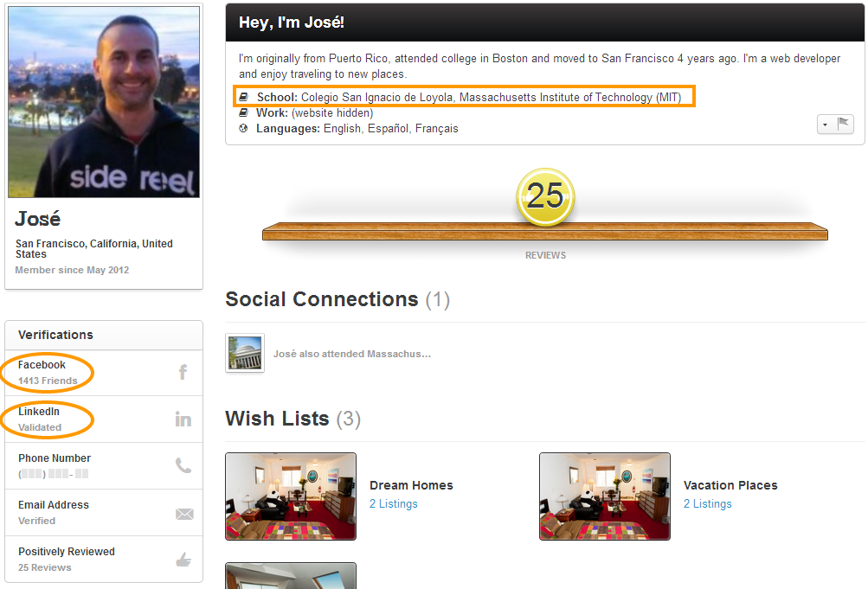
Task: Click the Facebook verification icon
Action: (x=183, y=373)
